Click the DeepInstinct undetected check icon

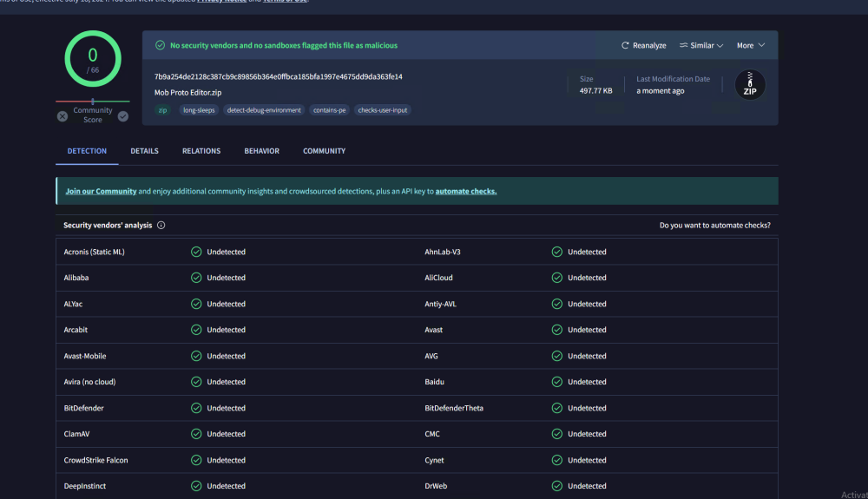pos(196,486)
